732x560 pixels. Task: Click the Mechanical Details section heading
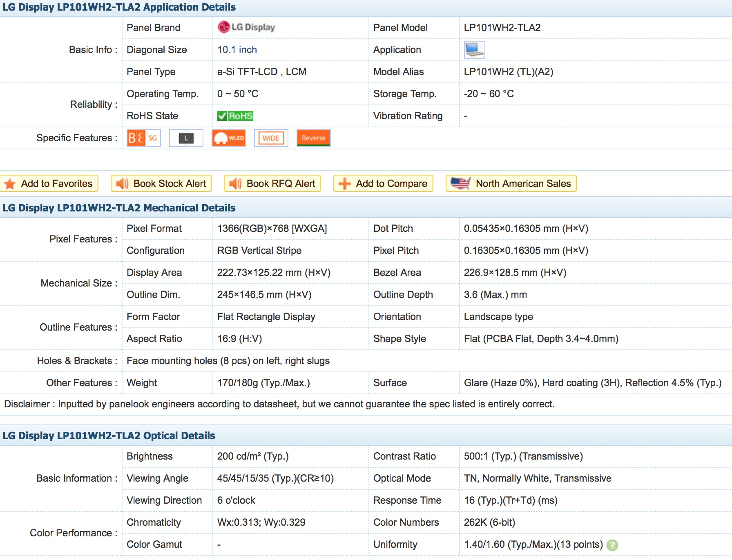[x=119, y=208]
